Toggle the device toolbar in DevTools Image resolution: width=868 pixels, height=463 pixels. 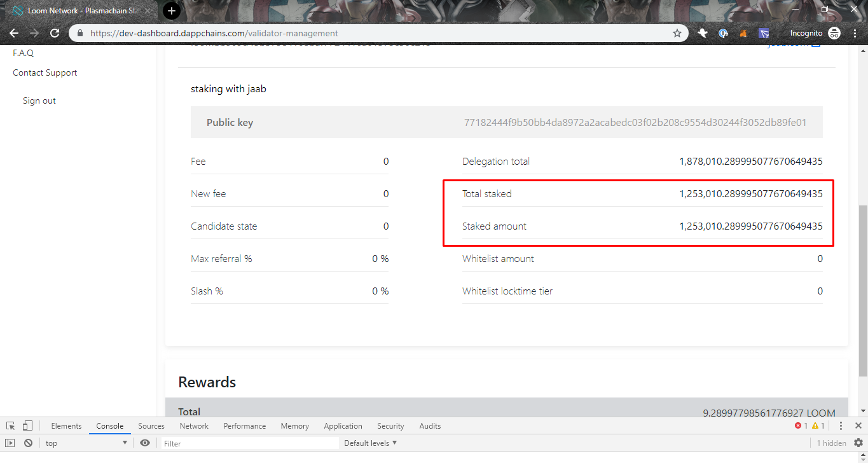tap(27, 425)
